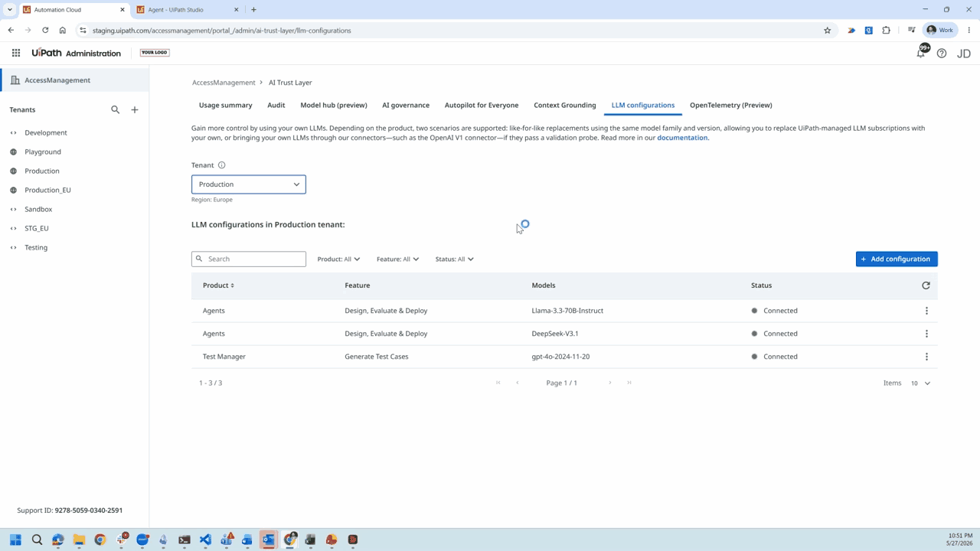This screenshot has height=551, width=980.
Task: Click the Add configuration button
Action: 897,259
